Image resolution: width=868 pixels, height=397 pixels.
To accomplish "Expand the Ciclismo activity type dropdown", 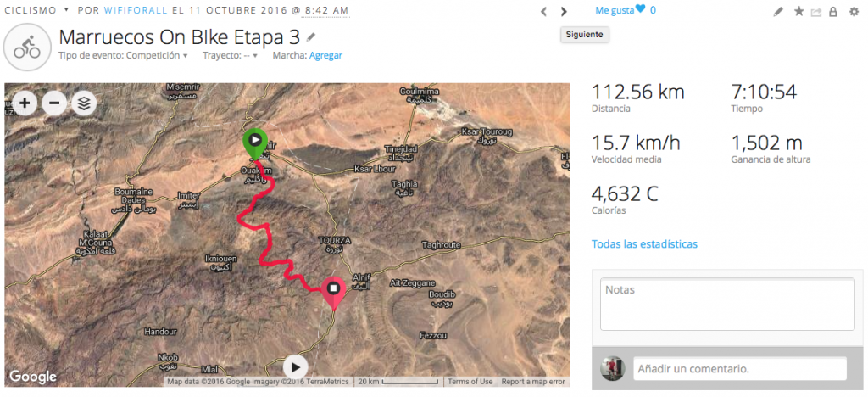I will pyautogui.click(x=66, y=11).
